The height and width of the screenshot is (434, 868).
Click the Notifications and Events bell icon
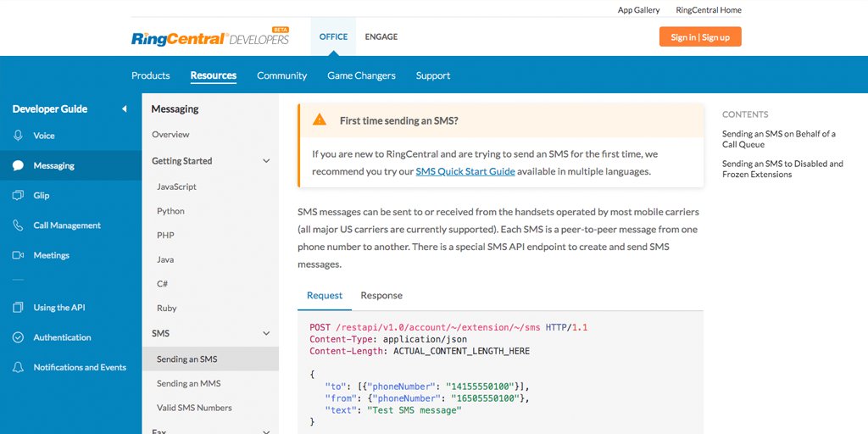[x=18, y=367]
